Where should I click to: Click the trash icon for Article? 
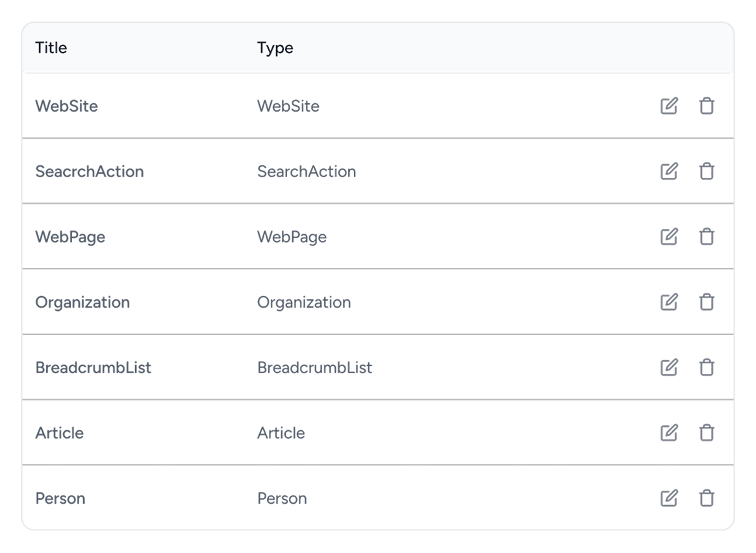(706, 432)
